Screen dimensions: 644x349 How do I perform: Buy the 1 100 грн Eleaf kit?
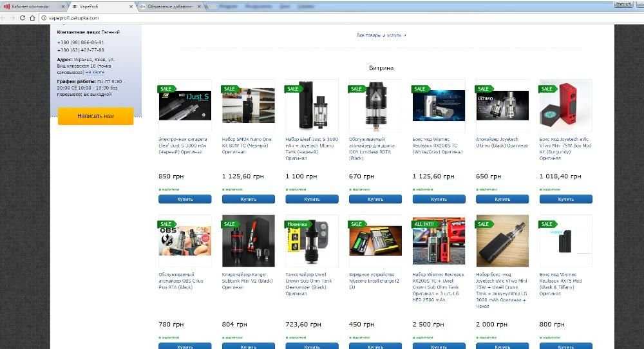[312, 199]
